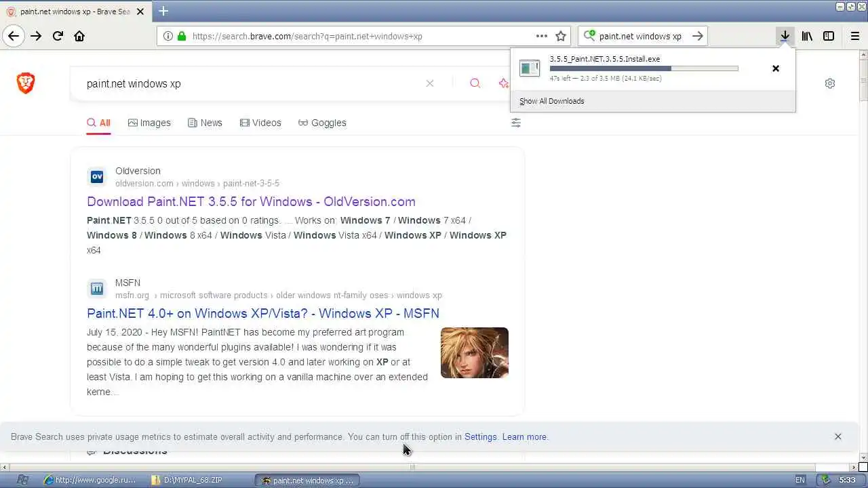Screen dimensions: 868x488
Task: Open the Learn more link in the notice
Action: 525,437
